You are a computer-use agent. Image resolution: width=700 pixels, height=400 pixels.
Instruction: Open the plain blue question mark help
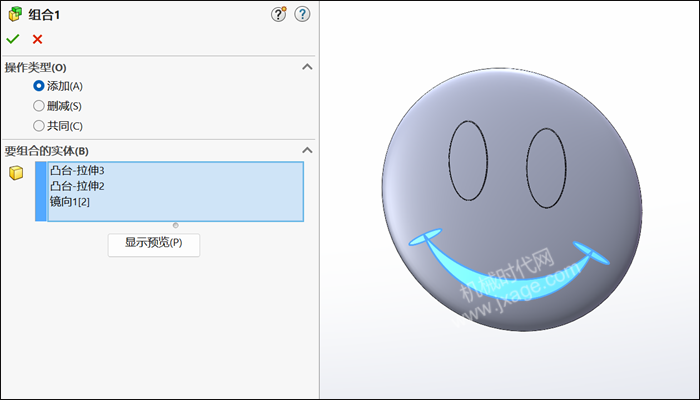(x=302, y=14)
